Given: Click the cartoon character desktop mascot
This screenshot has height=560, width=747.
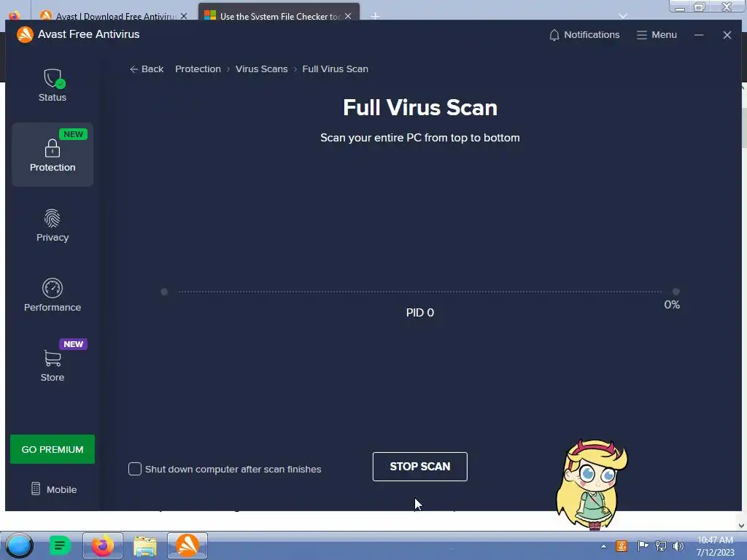Looking at the screenshot, I should (x=591, y=484).
